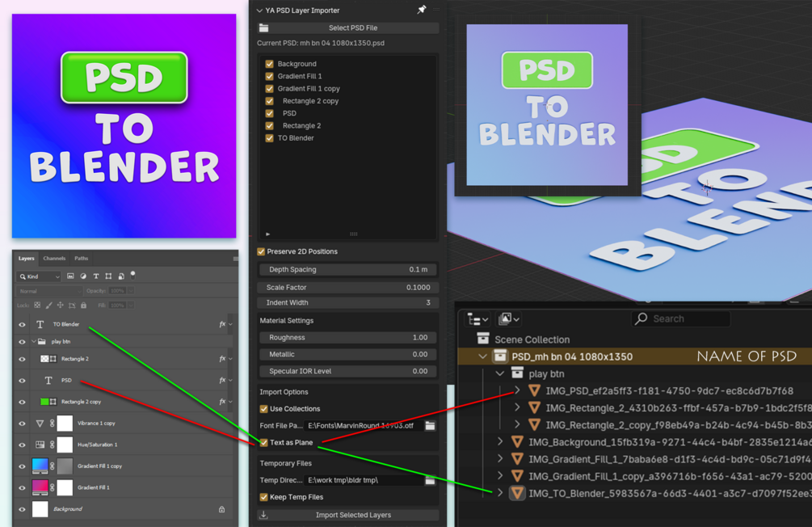Click the Gradient Fill 1 copy layer thumbnail
The image size is (812, 527).
pos(40,466)
